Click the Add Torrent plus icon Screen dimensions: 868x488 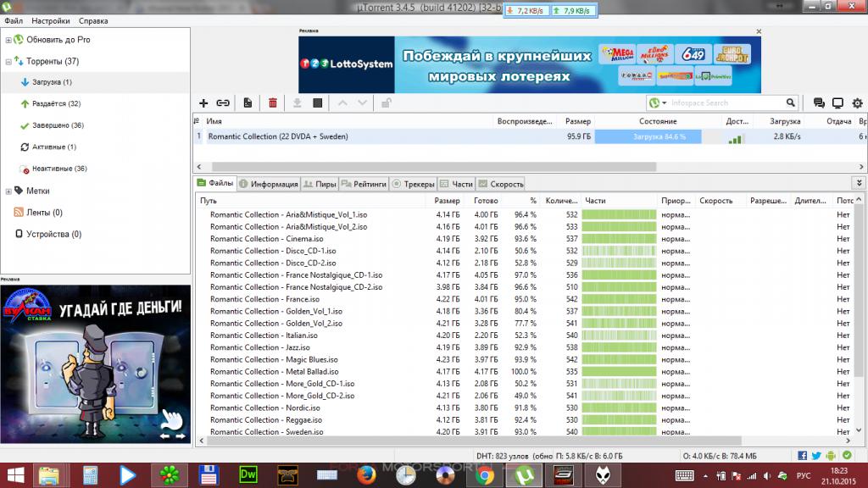tap(203, 103)
